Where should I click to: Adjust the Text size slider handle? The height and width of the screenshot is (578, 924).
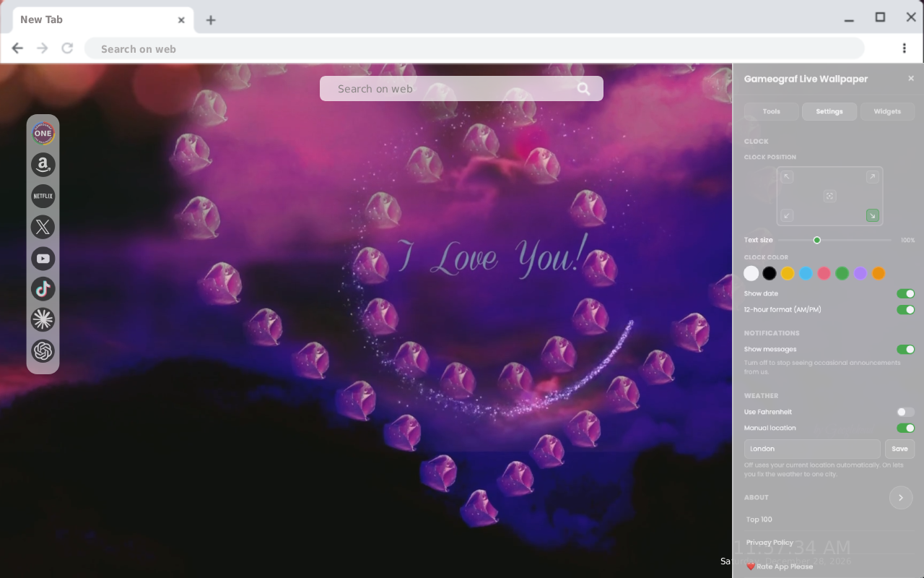[x=816, y=240]
